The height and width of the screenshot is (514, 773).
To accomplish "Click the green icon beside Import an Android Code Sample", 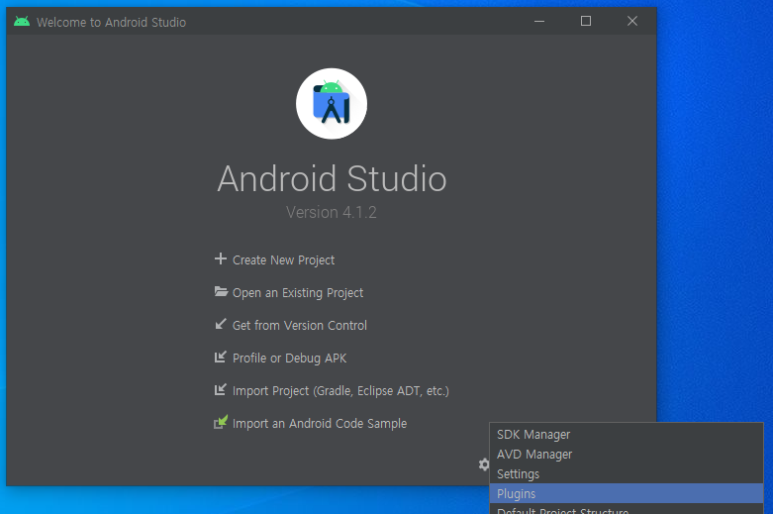I will [221, 422].
